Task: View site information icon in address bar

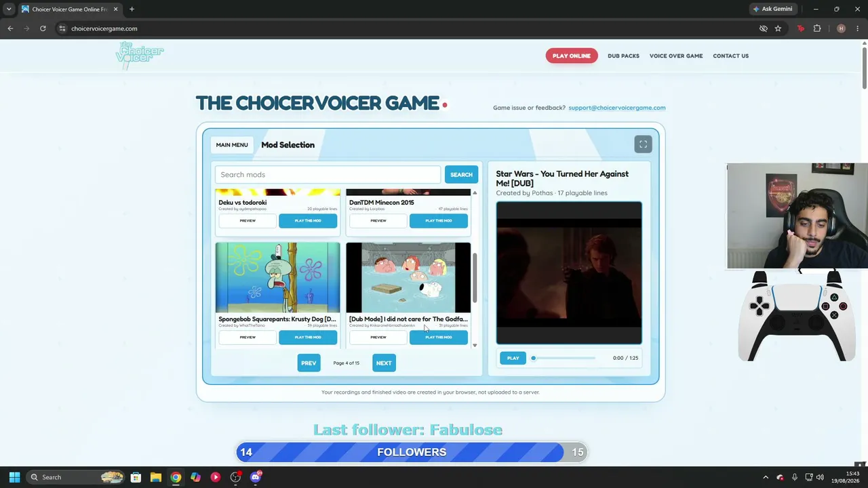Action: point(62,28)
